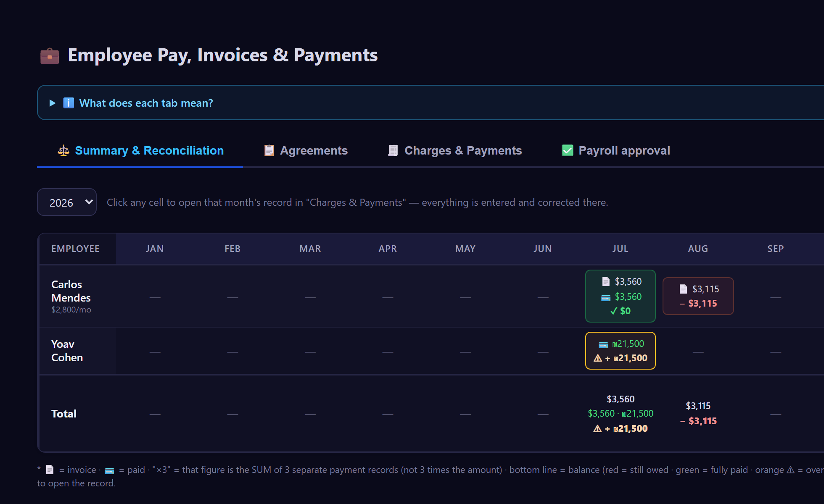Click the MAR column header
This screenshot has height=504, width=824.
point(310,249)
